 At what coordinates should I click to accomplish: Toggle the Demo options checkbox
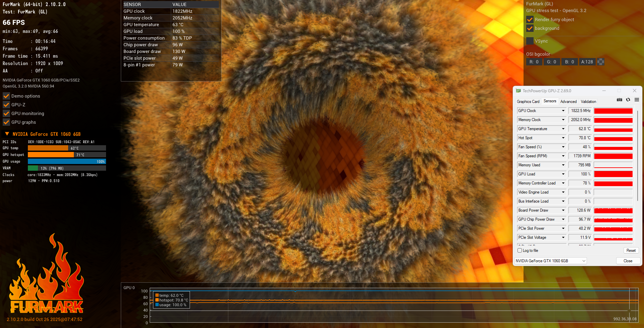(6, 96)
